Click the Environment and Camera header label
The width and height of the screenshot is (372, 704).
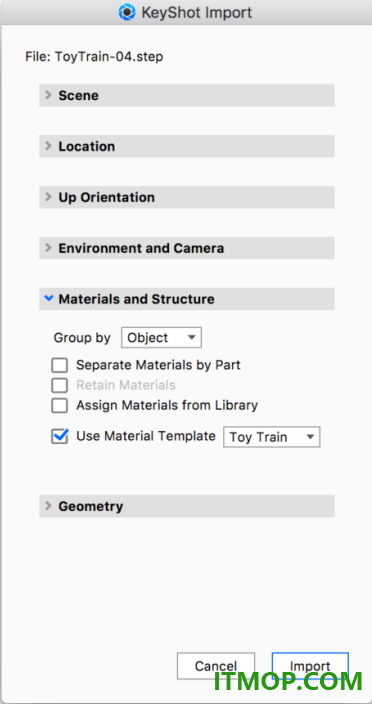141,248
